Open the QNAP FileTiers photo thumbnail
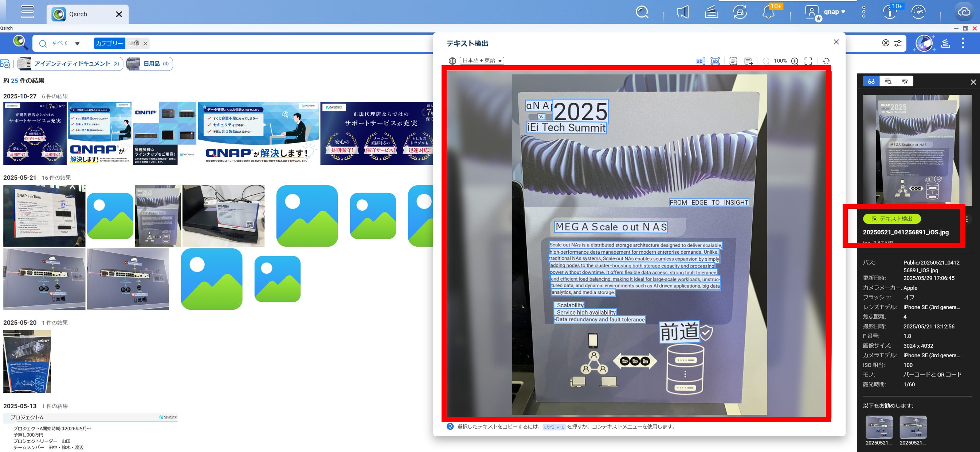Screen dimensions: 980x452 44,215
